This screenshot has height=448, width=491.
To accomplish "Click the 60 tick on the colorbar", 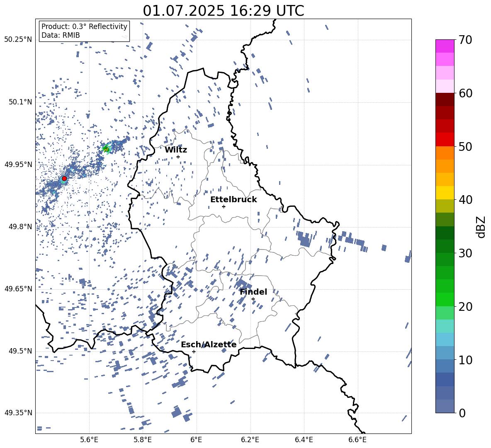I will click(x=465, y=93).
